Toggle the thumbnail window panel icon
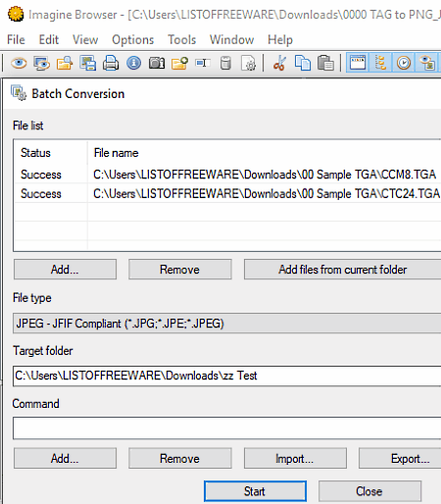 [358, 63]
